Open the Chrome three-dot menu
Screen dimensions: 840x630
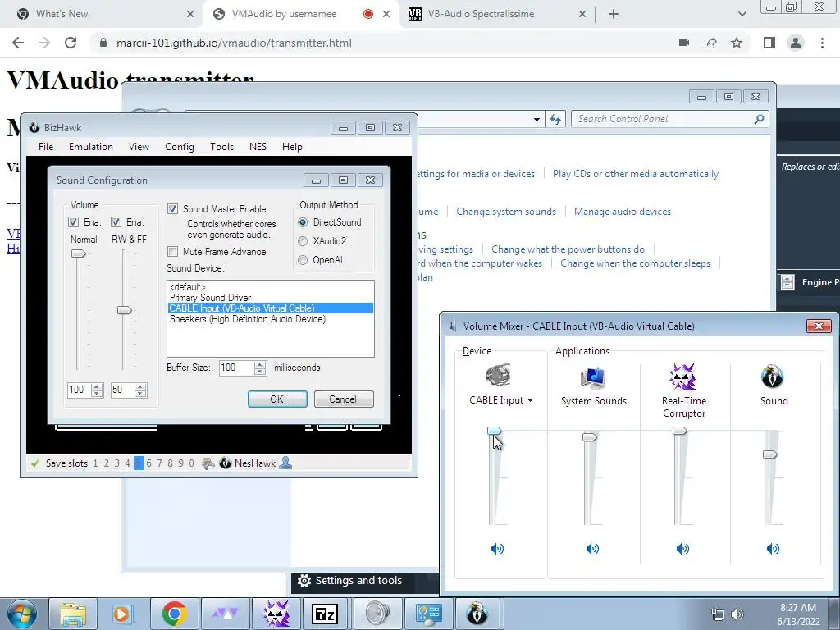pos(822,43)
